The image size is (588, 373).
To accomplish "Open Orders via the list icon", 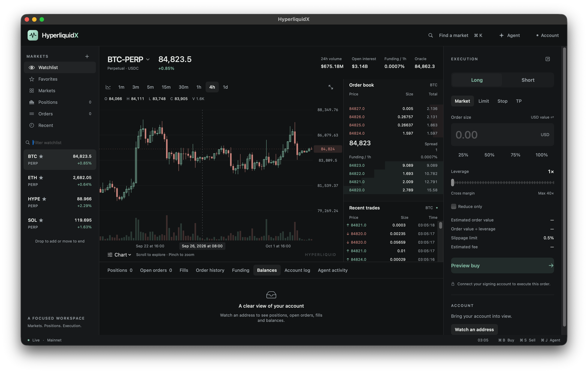I will tap(32, 114).
